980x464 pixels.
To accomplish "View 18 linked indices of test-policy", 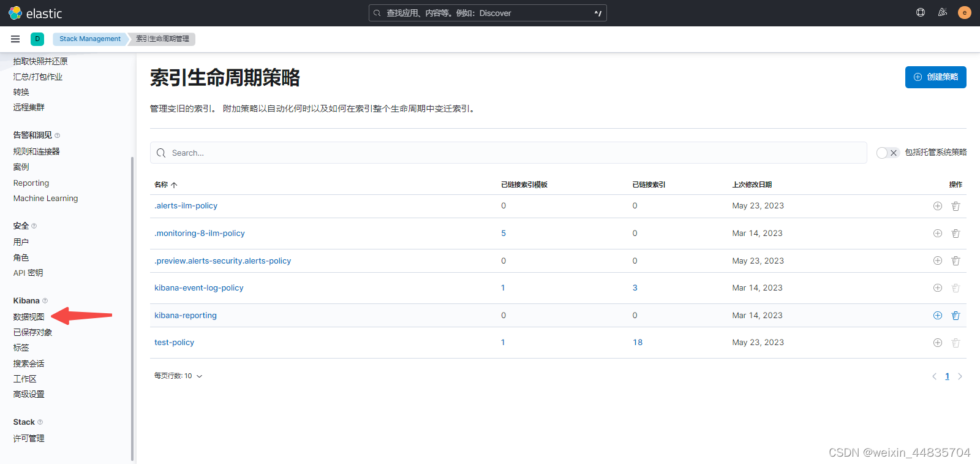I will (638, 343).
